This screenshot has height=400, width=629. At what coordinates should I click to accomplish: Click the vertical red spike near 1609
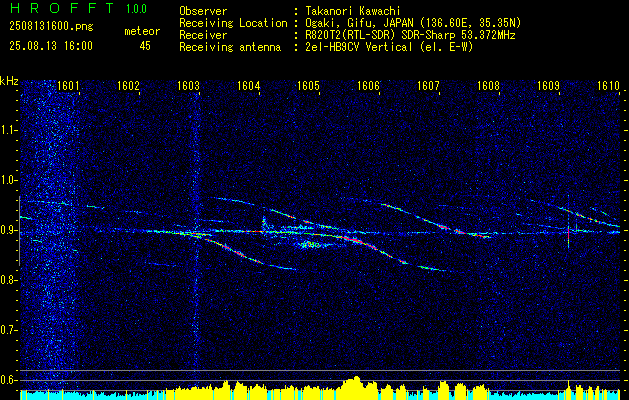pyautogui.click(x=568, y=234)
